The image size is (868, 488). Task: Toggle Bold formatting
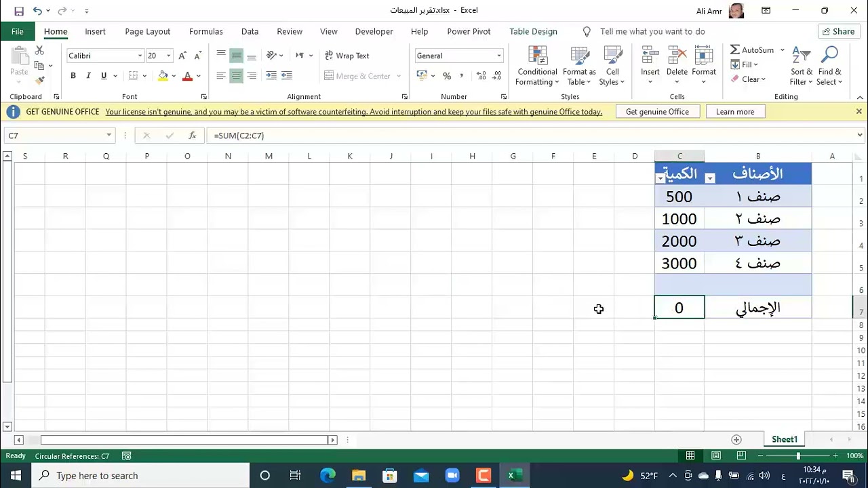tap(73, 76)
